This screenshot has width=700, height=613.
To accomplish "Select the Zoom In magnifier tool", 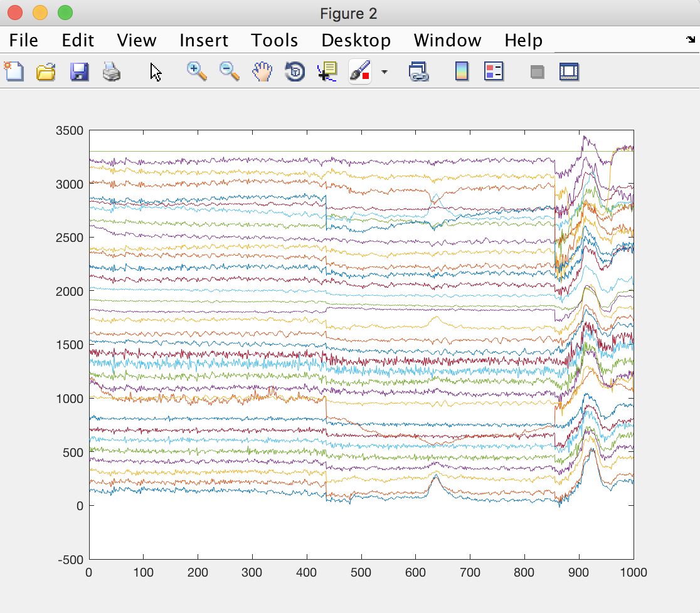I will [197, 72].
